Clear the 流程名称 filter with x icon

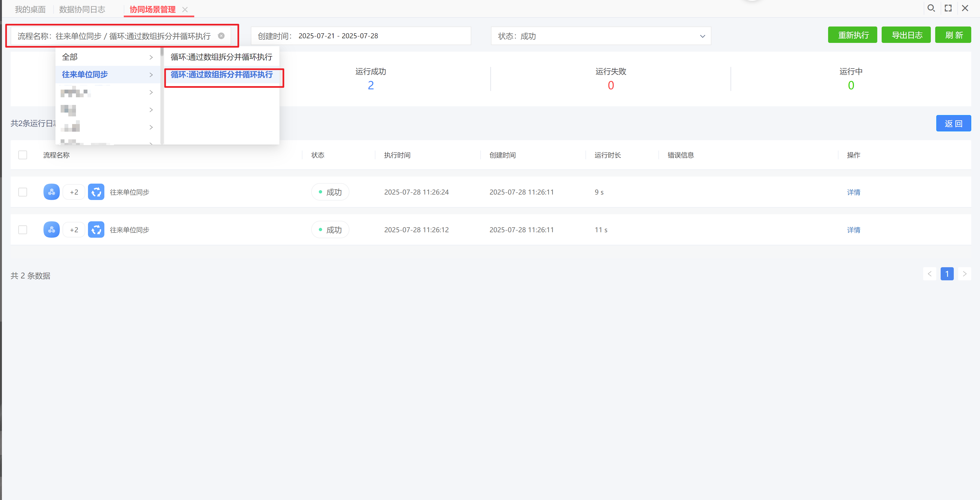[x=221, y=36]
